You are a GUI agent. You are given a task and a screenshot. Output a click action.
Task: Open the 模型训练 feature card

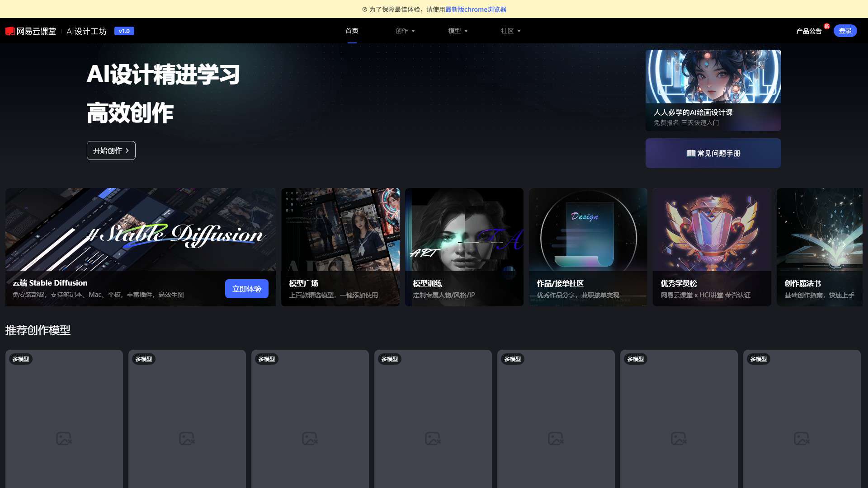click(464, 247)
